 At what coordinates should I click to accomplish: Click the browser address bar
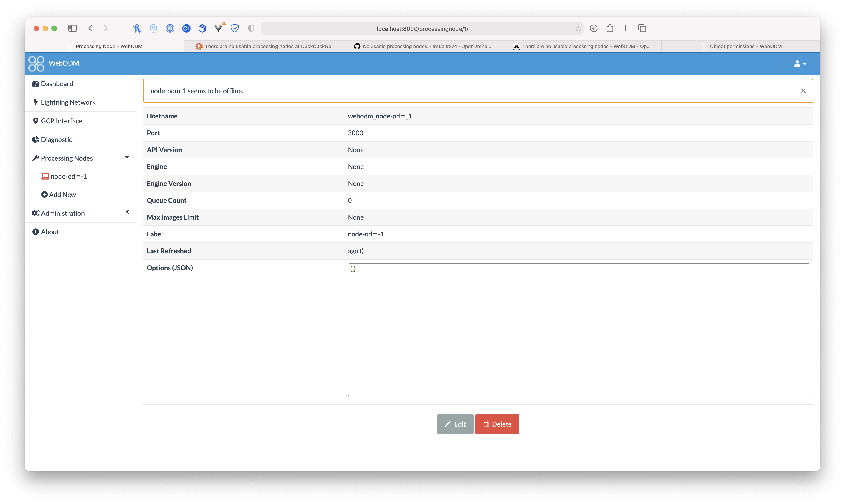point(422,29)
